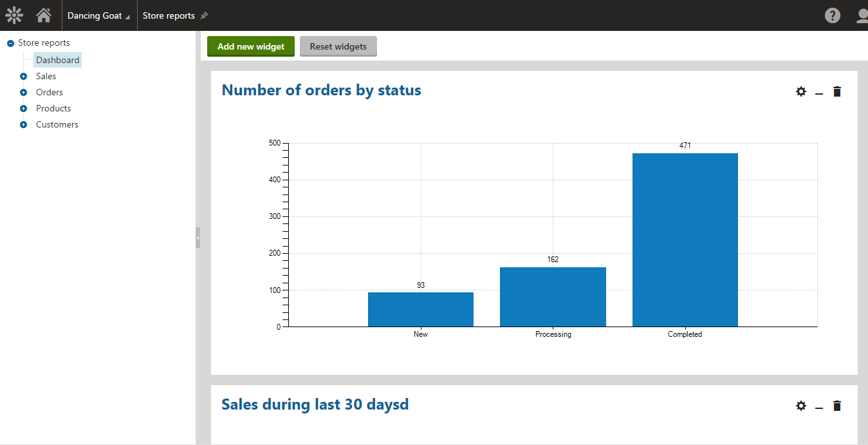Click the Kentico logo icon
The height and width of the screenshot is (445, 868).
pyautogui.click(x=14, y=14)
